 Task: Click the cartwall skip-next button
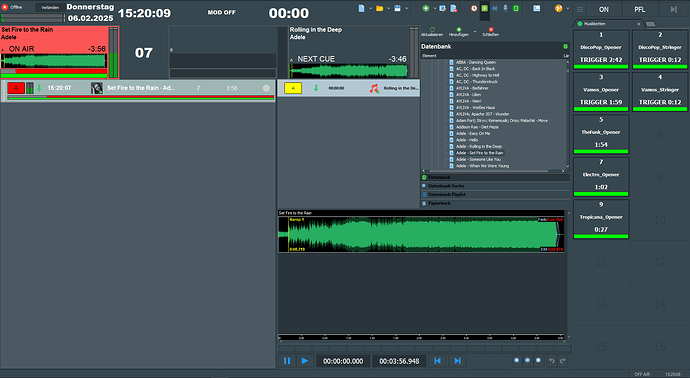pyautogui.click(x=673, y=9)
